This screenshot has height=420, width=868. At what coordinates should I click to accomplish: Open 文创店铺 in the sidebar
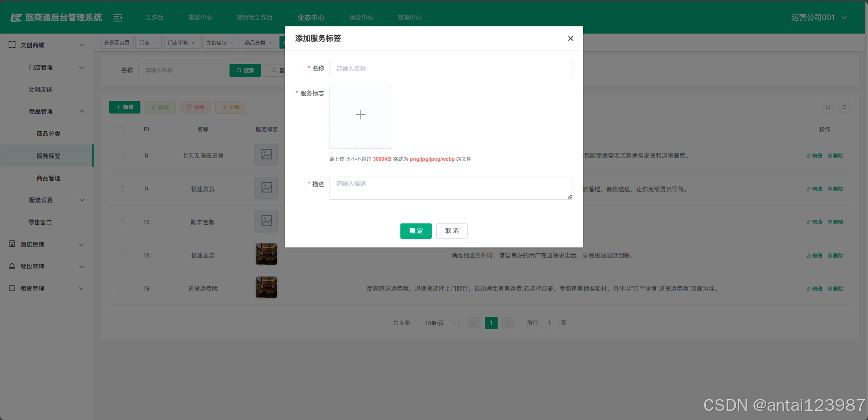click(x=47, y=89)
